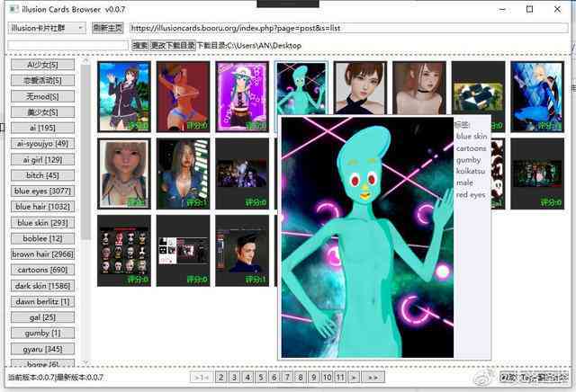Click the male tag in preview

tap(464, 183)
